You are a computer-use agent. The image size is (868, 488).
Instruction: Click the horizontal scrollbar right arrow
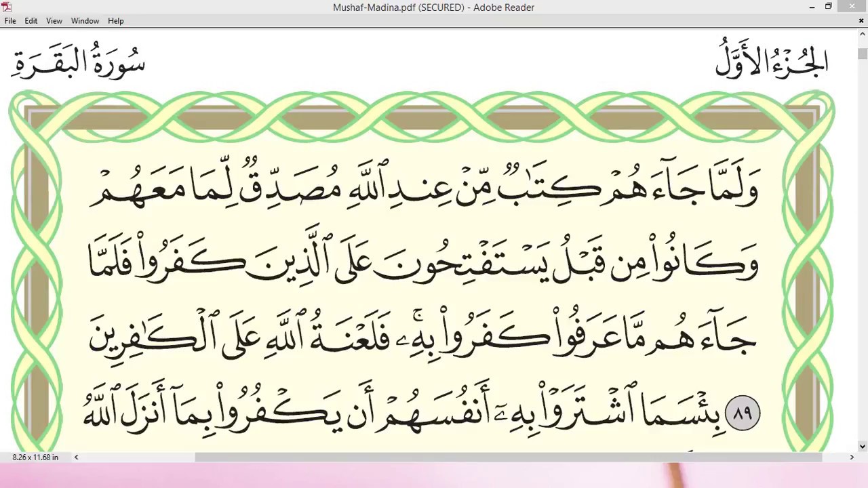tap(852, 457)
